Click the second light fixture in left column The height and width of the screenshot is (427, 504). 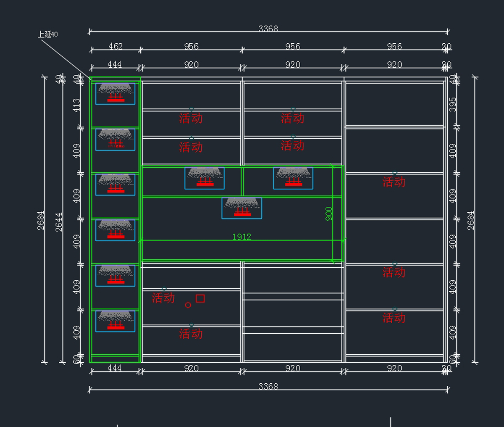[x=115, y=140]
